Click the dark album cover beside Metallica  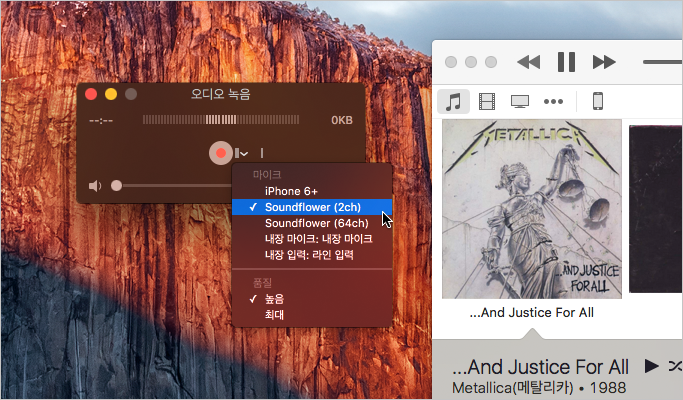pos(656,209)
